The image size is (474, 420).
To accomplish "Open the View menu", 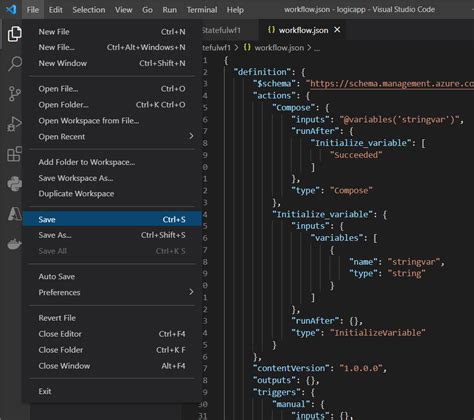I will (x=124, y=10).
